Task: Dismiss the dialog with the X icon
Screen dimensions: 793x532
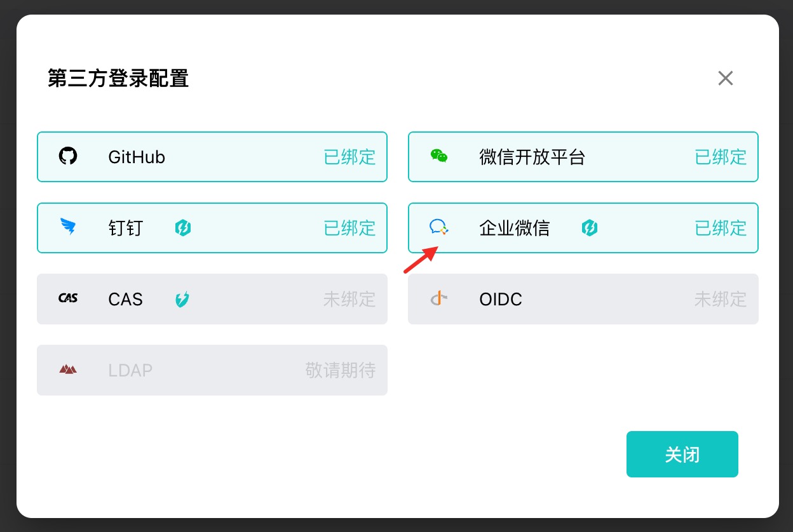Action: (x=726, y=78)
